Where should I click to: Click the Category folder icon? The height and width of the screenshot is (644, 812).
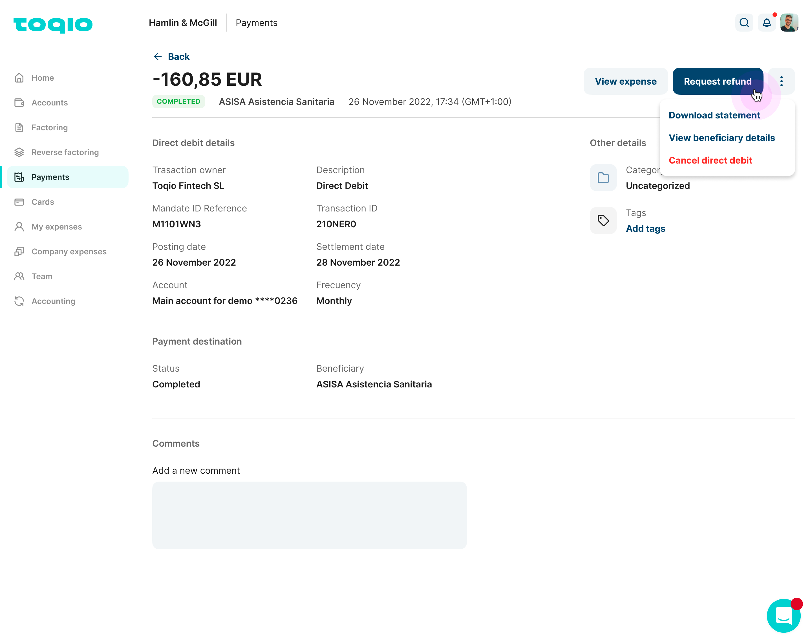pyautogui.click(x=603, y=178)
